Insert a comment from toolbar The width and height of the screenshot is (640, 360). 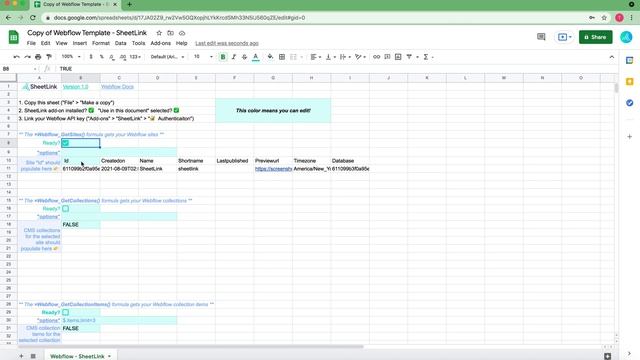click(387, 57)
